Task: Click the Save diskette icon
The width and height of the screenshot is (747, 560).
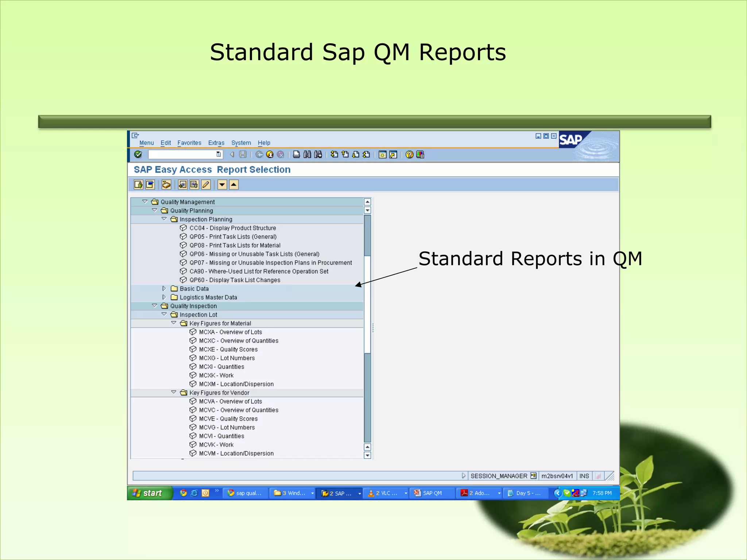Action: [243, 155]
